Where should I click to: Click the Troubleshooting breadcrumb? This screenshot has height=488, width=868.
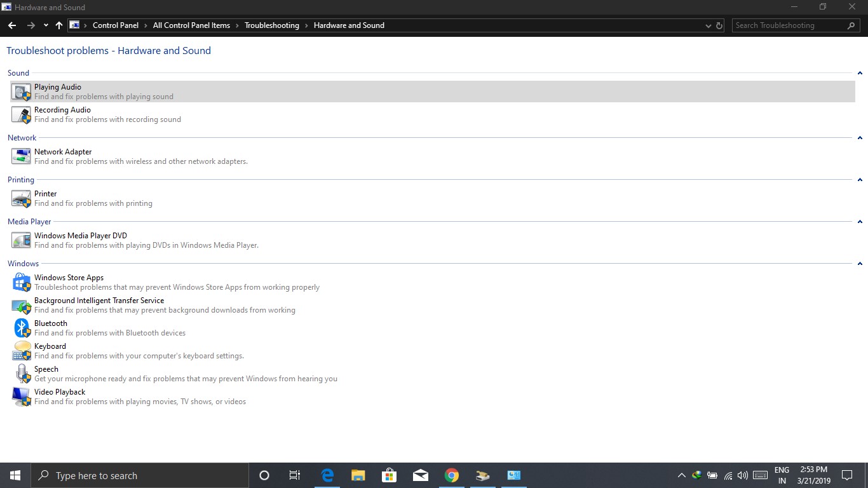pos(272,25)
